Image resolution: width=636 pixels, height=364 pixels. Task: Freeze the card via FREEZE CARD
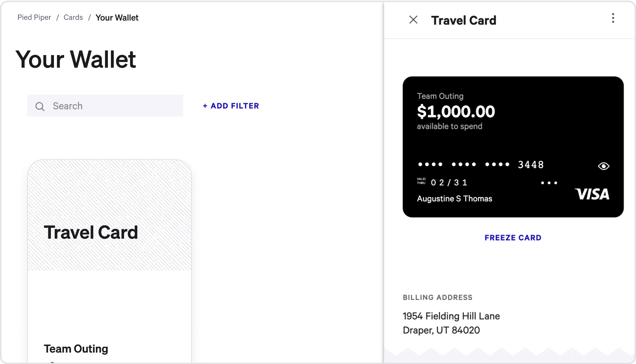513,238
